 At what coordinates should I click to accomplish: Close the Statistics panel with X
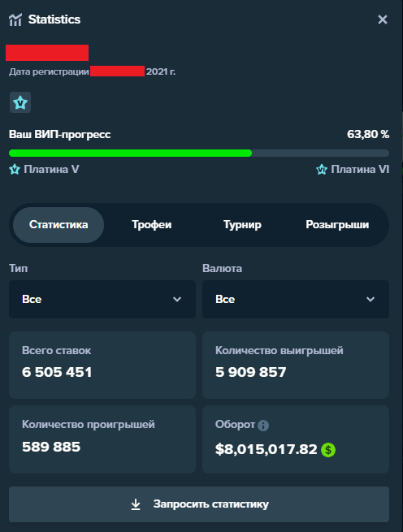383,19
